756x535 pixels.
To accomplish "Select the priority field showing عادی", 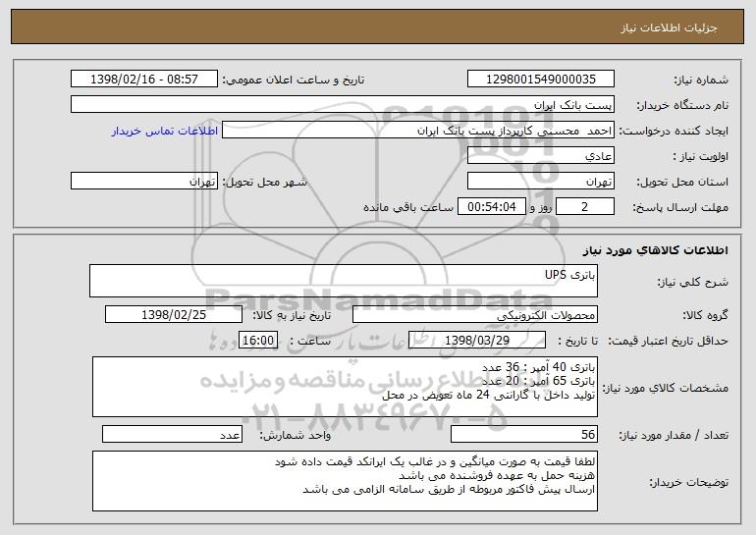I will pyautogui.click(x=540, y=156).
